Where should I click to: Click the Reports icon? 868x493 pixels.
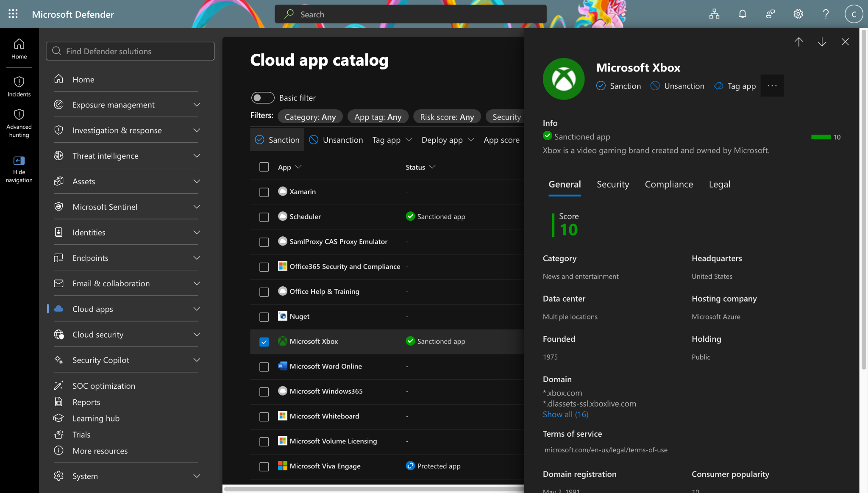coord(58,402)
